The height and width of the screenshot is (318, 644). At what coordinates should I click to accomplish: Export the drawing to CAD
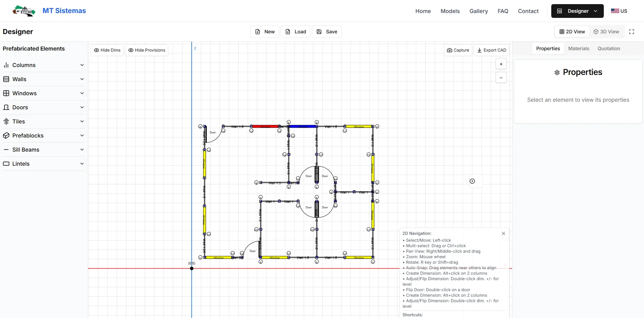492,50
